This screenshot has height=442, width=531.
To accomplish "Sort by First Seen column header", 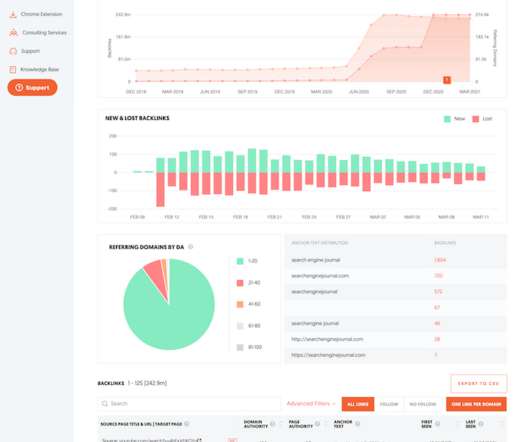I will [426, 424].
